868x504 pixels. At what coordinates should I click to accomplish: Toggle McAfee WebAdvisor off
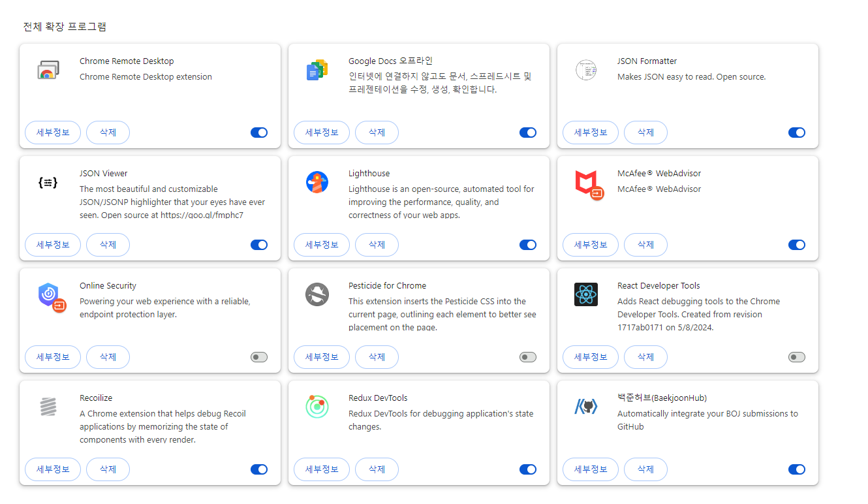797,245
